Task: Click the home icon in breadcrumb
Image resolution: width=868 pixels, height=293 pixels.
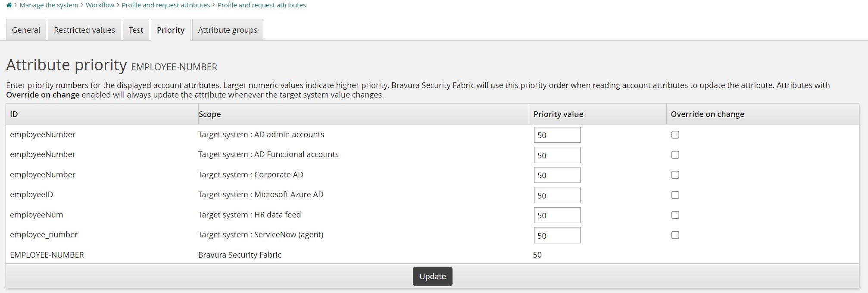Action: coord(9,5)
